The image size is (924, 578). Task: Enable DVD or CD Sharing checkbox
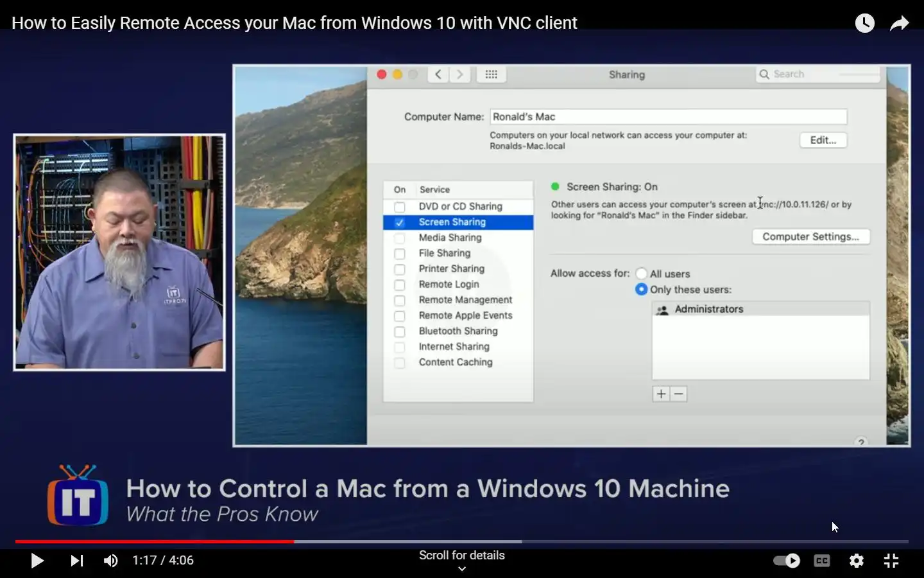pos(400,207)
